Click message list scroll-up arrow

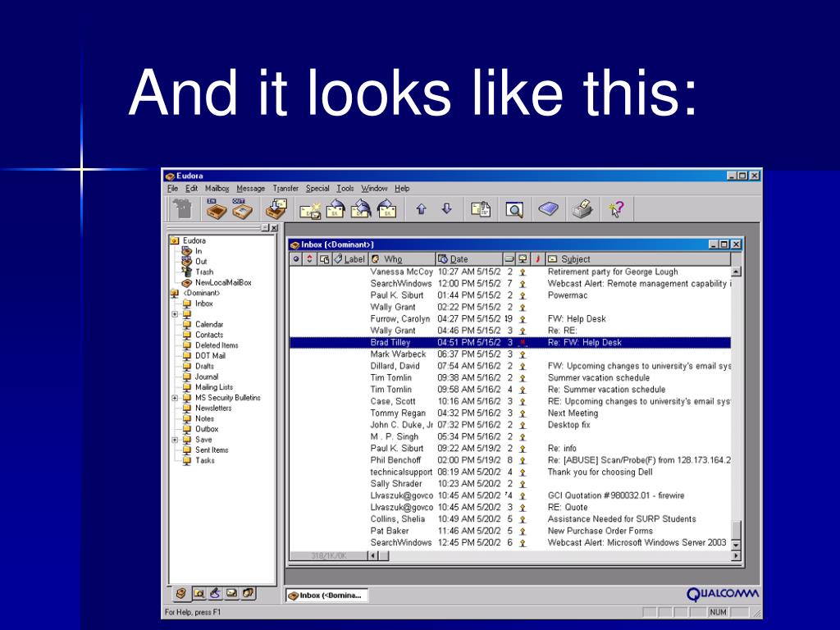736,272
